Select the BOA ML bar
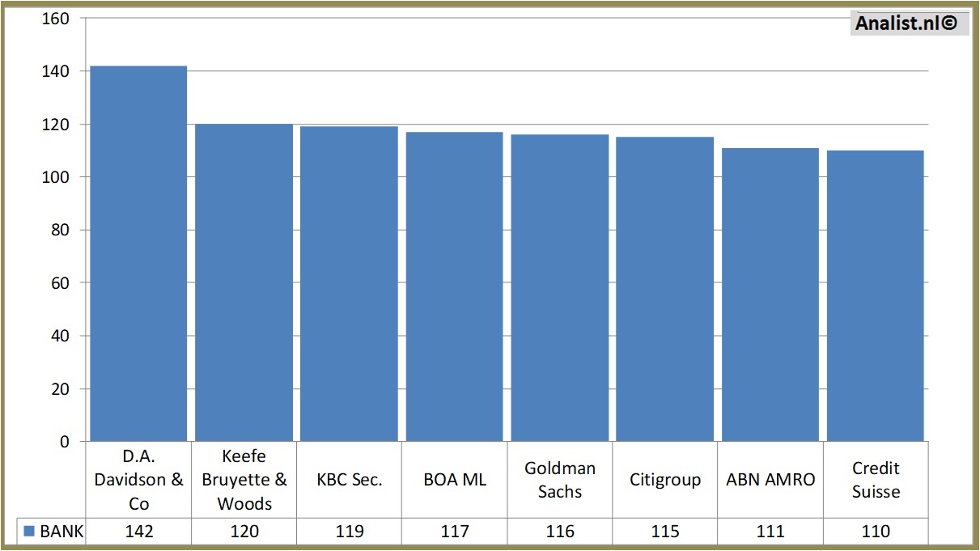Screen dimensions: 980x551 (x=454, y=286)
